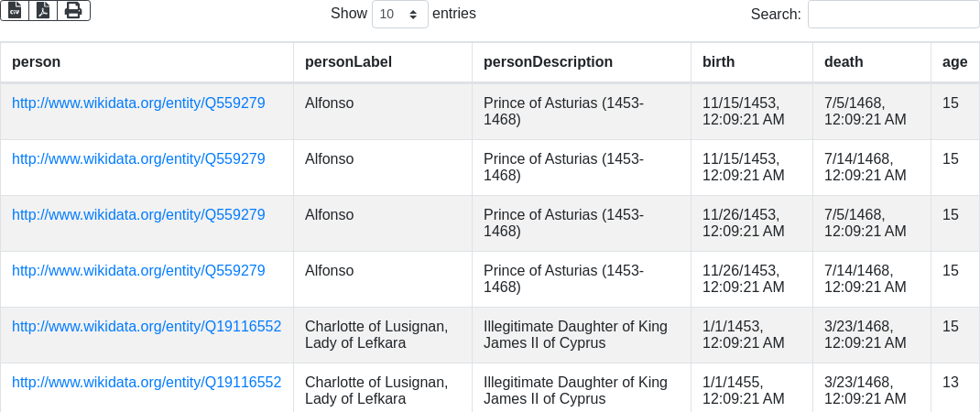Click the first Illegitimate Daughter description cell
The height and width of the screenshot is (412, 980).
575,335
